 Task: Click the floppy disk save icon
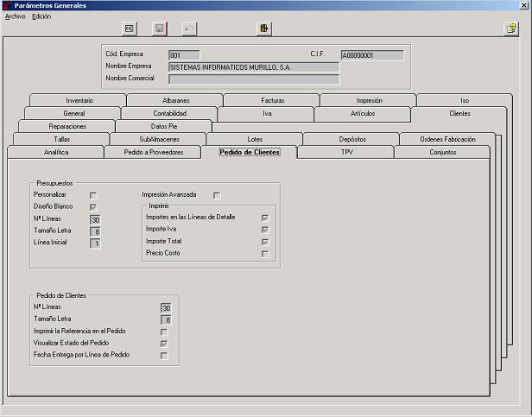(160, 28)
